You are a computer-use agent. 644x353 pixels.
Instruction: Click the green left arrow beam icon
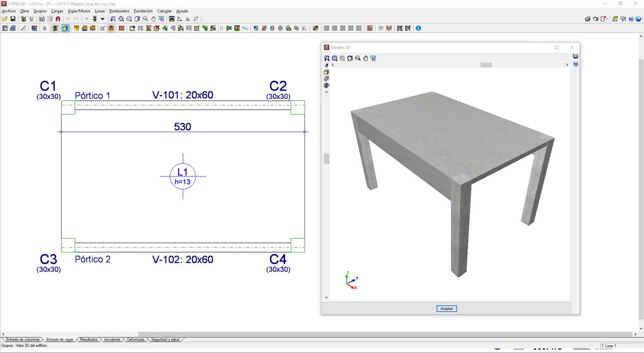point(165,28)
